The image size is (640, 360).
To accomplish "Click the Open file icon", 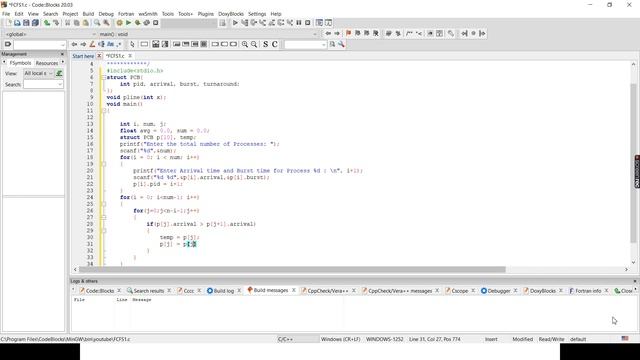I will (17, 23).
